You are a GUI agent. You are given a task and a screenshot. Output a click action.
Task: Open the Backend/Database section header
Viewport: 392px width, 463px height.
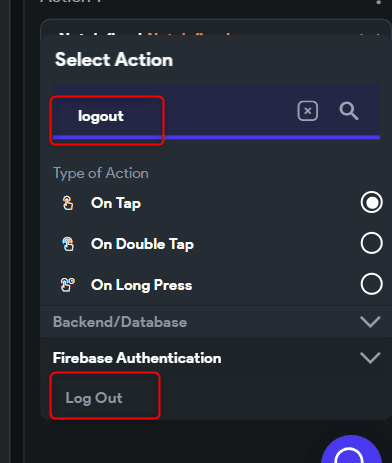(x=216, y=322)
